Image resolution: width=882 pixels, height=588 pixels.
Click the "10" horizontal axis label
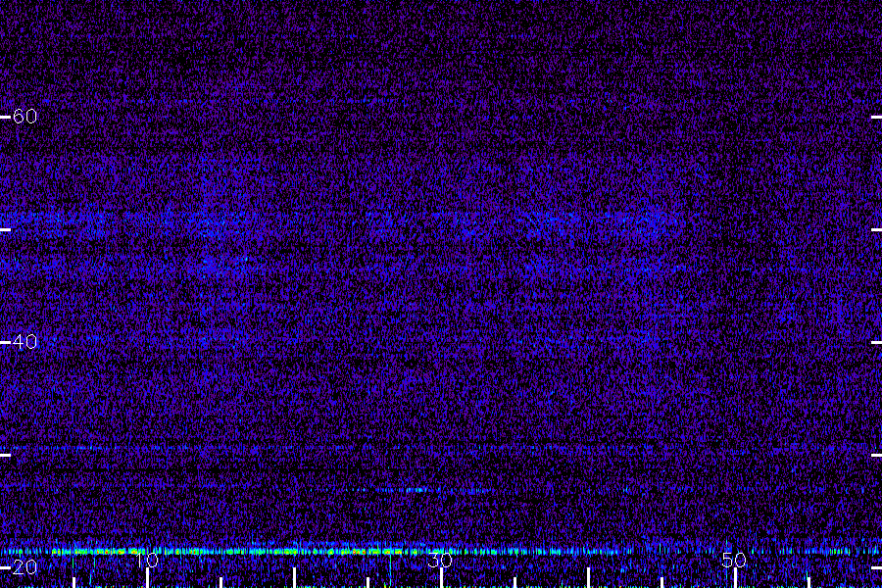tap(146, 560)
